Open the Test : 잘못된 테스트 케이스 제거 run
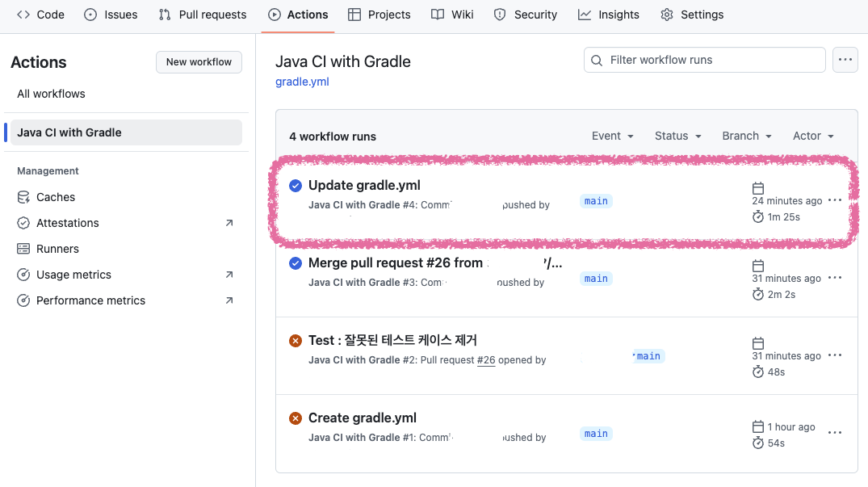Image resolution: width=868 pixels, height=487 pixels. 392,340
